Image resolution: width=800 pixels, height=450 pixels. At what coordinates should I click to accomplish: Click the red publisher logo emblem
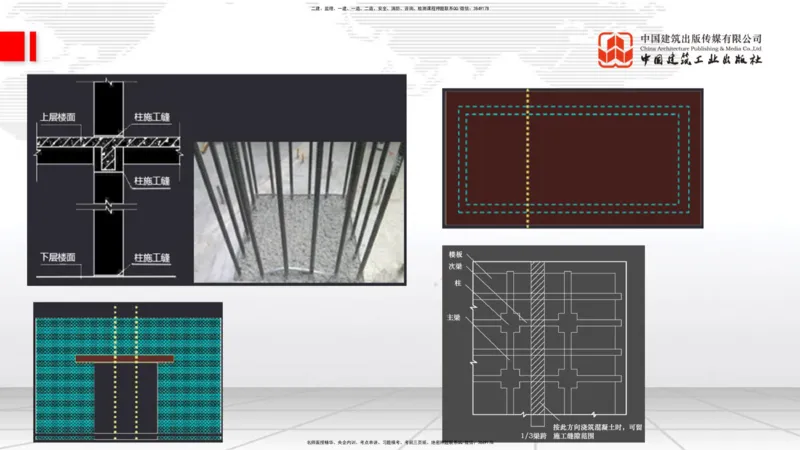pos(616,50)
